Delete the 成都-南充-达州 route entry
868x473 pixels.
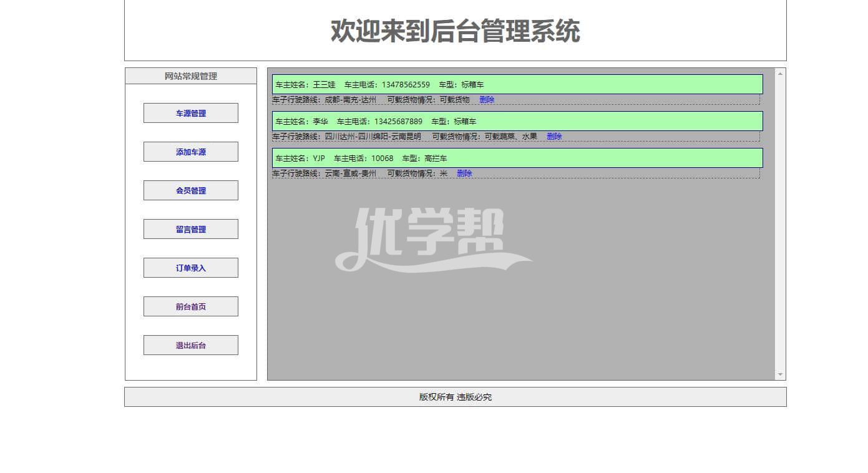pyautogui.click(x=487, y=100)
